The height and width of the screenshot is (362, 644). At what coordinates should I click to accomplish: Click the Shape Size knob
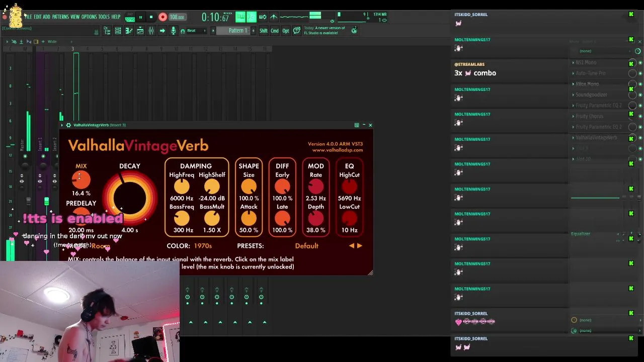click(249, 187)
